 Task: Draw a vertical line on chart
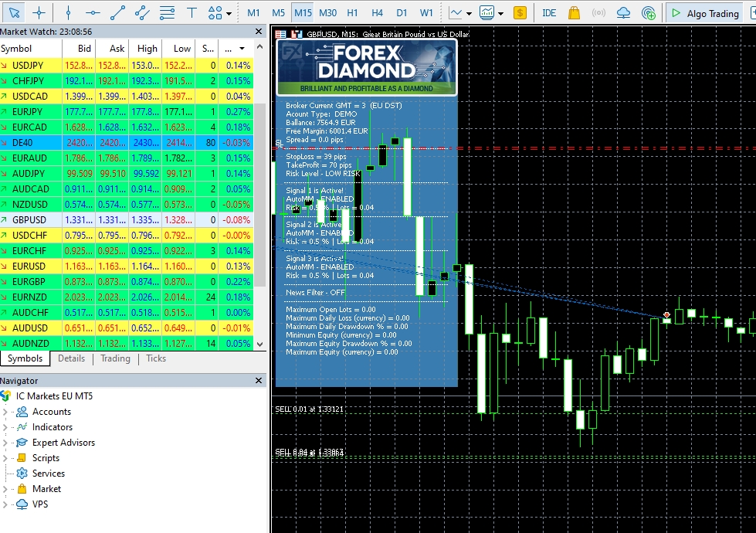[68, 13]
